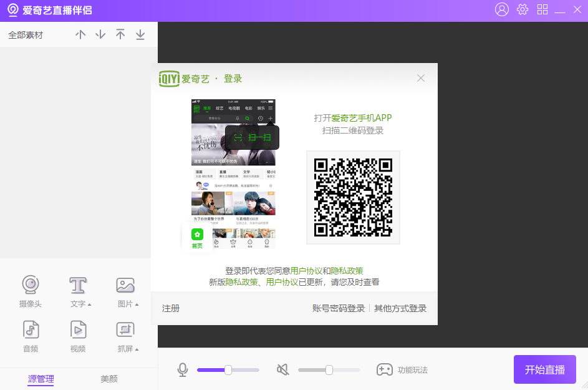
Task: Click the login QR code image
Action: [353, 197]
